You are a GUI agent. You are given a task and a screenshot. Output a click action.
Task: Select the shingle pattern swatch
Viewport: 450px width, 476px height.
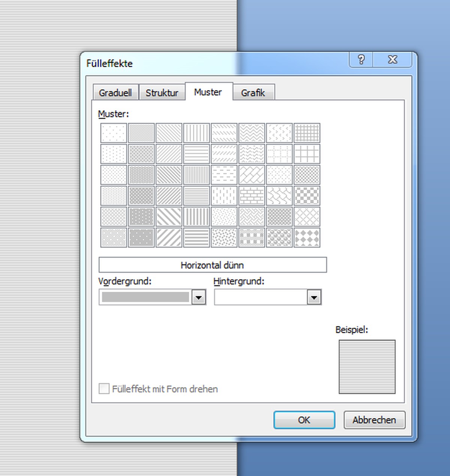point(279,196)
